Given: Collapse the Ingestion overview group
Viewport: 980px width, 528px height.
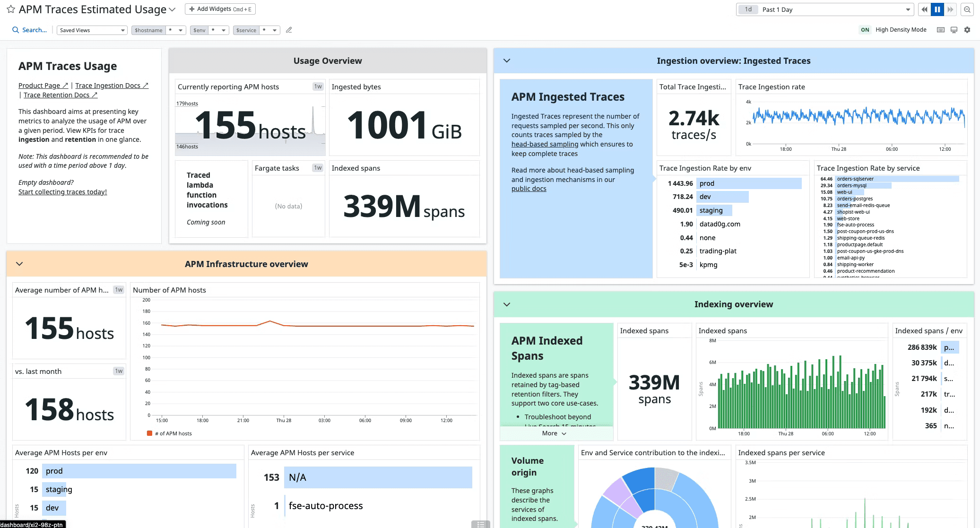Looking at the screenshot, I should pyautogui.click(x=507, y=61).
